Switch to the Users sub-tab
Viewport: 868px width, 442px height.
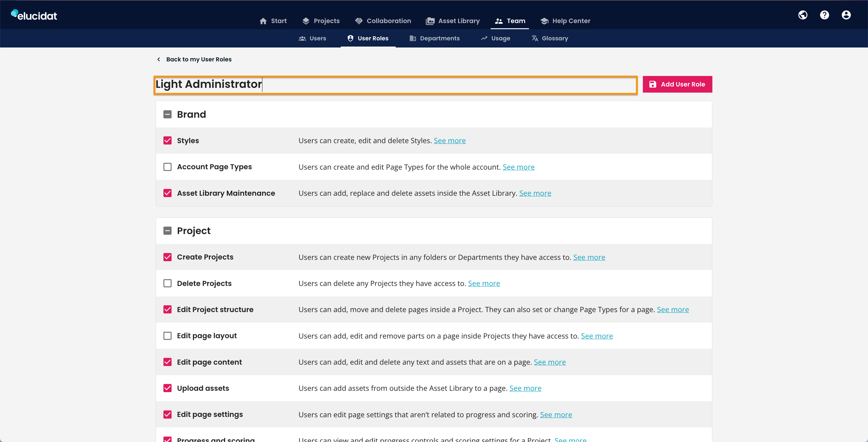[x=312, y=38]
